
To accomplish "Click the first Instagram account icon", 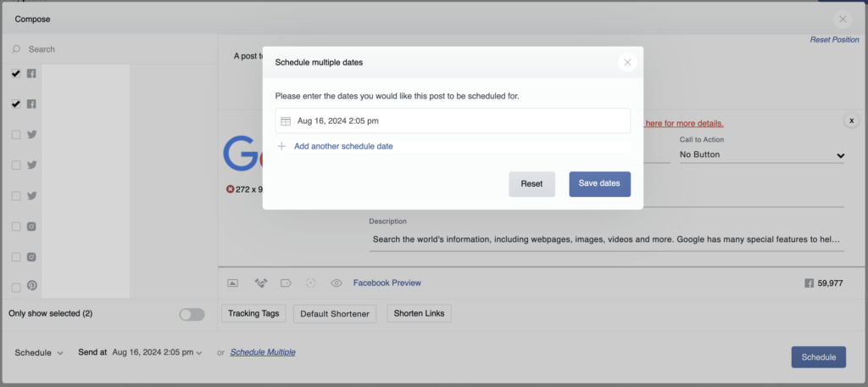I will 31,227.
